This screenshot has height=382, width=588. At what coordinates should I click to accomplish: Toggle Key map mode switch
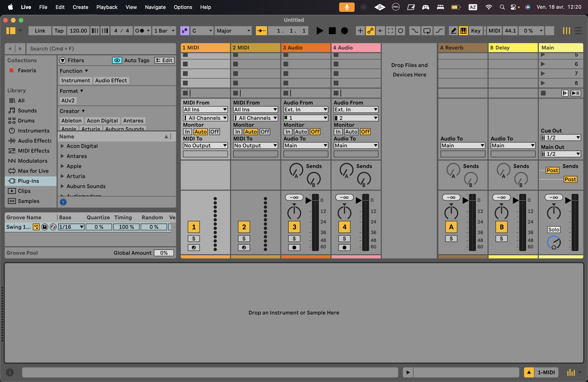point(475,31)
